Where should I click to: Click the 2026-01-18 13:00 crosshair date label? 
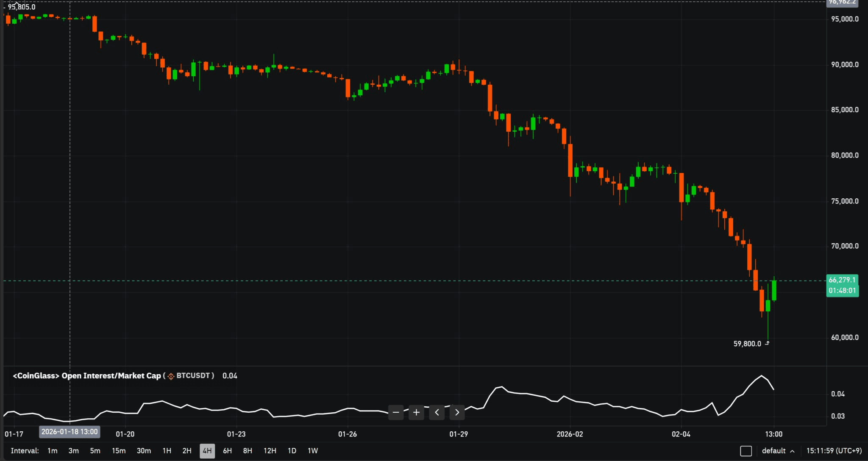(x=70, y=432)
